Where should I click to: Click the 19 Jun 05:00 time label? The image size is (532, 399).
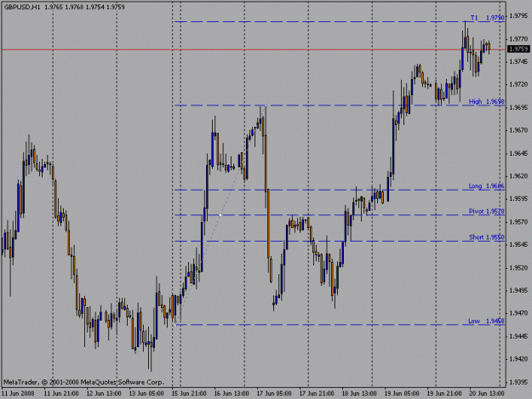point(402,393)
